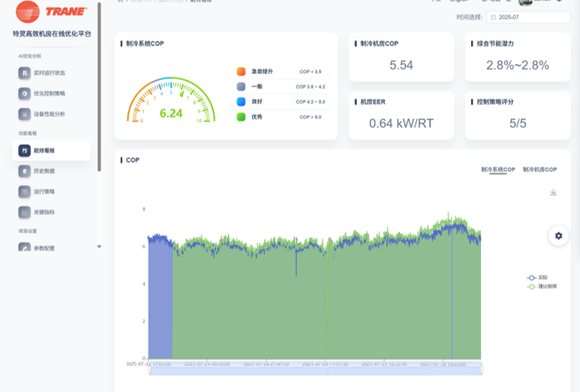Click the 控制策略评分 card title
The width and height of the screenshot is (580, 392).
tap(495, 102)
